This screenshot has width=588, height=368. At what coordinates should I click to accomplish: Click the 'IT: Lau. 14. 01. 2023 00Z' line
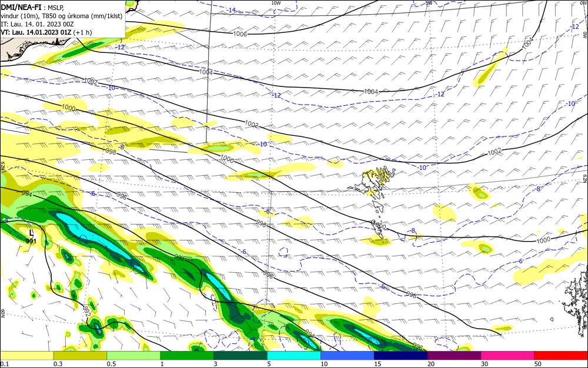coord(37,24)
